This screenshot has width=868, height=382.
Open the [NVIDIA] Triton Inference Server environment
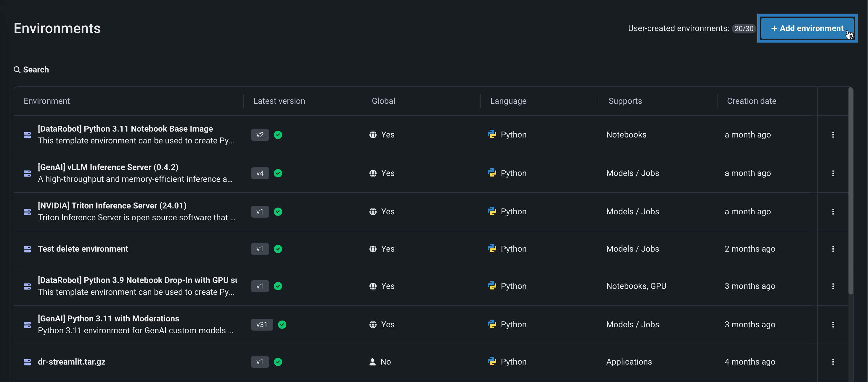[x=112, y=205]
